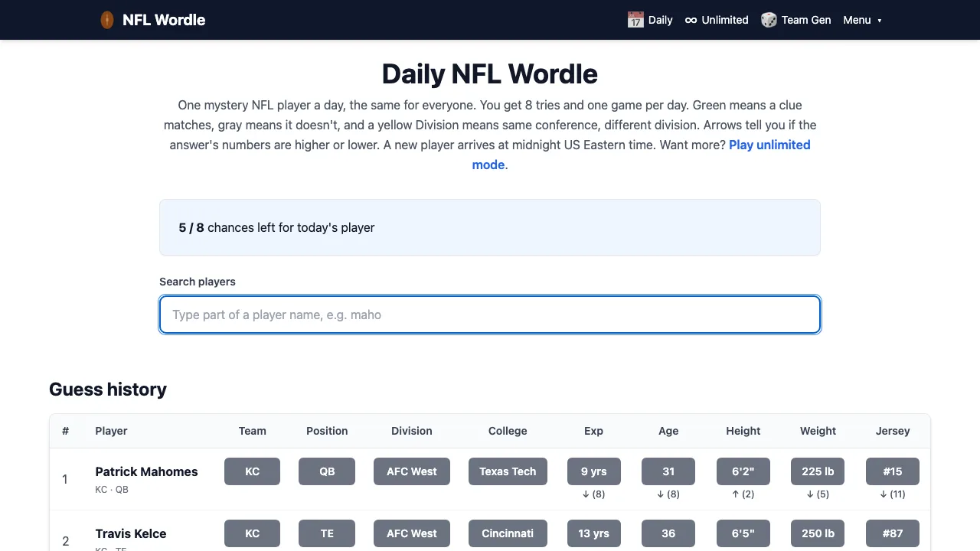Click the Weight column header

818,431
